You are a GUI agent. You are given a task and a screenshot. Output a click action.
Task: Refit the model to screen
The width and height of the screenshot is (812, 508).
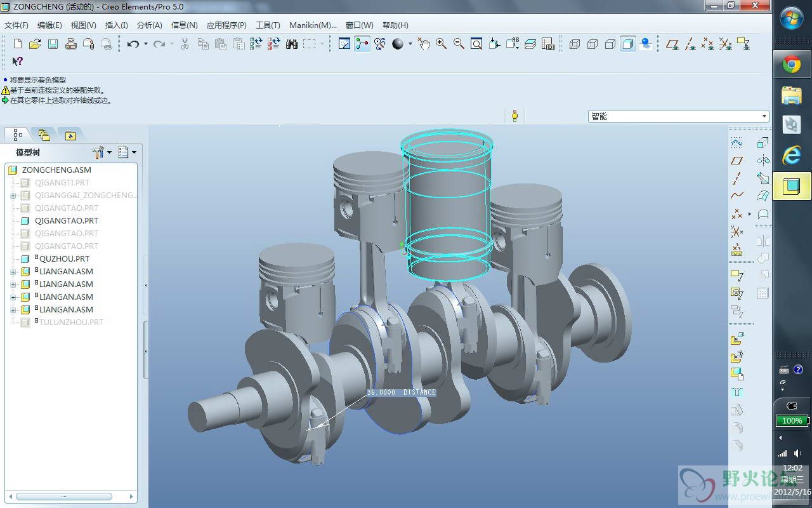pyautogui.click(x=476, y=44)
